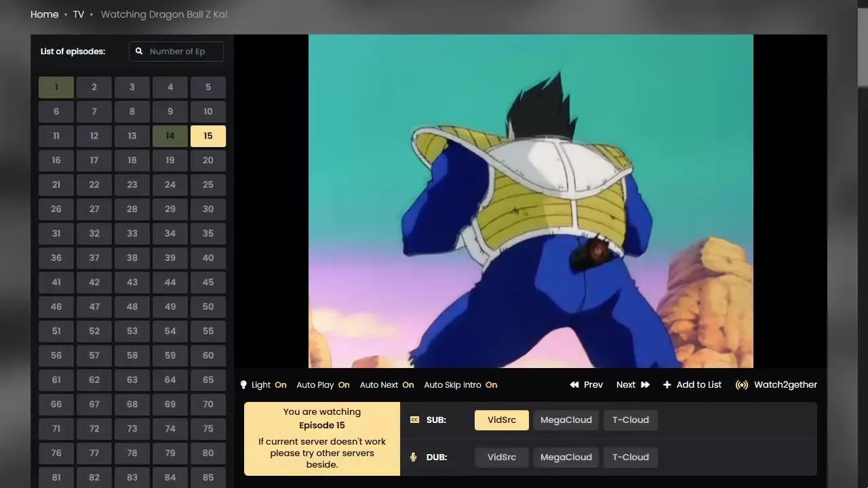The image size is (868, 488).
Task: Add this show with Add to List
Action: [692, 385]
